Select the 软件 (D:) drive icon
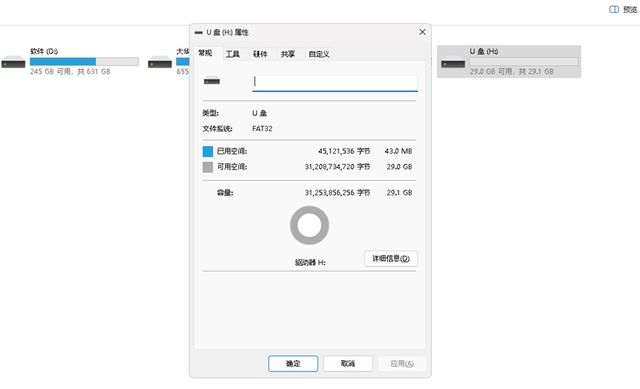 pos(13,62)
